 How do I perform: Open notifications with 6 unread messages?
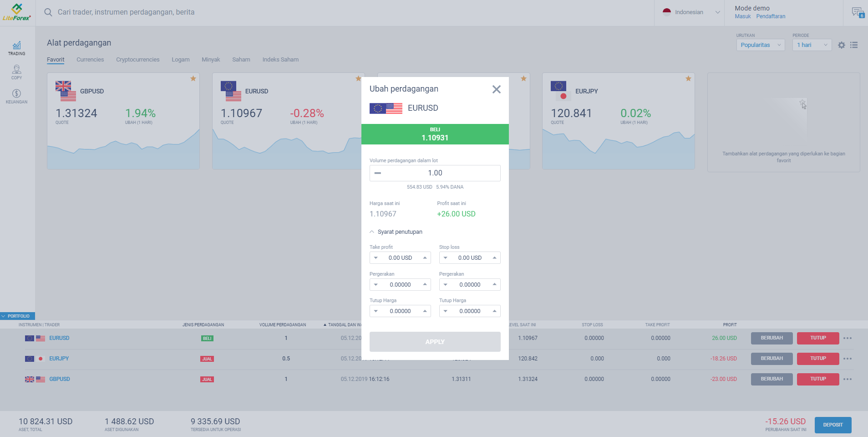[858, 12]
